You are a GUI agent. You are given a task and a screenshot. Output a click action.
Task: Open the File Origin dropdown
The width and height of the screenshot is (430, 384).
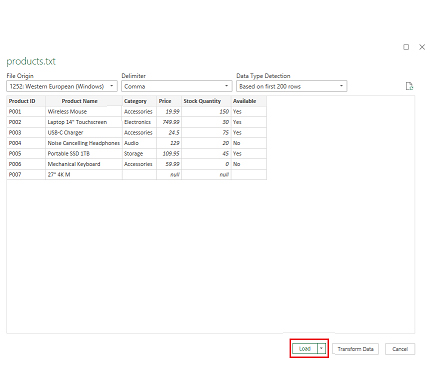coord(62,86)
